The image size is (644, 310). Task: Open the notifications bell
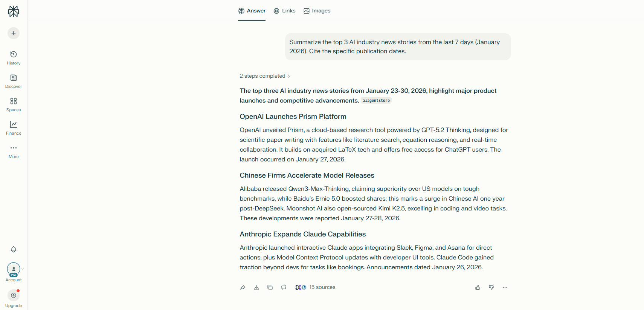[14, 249]
